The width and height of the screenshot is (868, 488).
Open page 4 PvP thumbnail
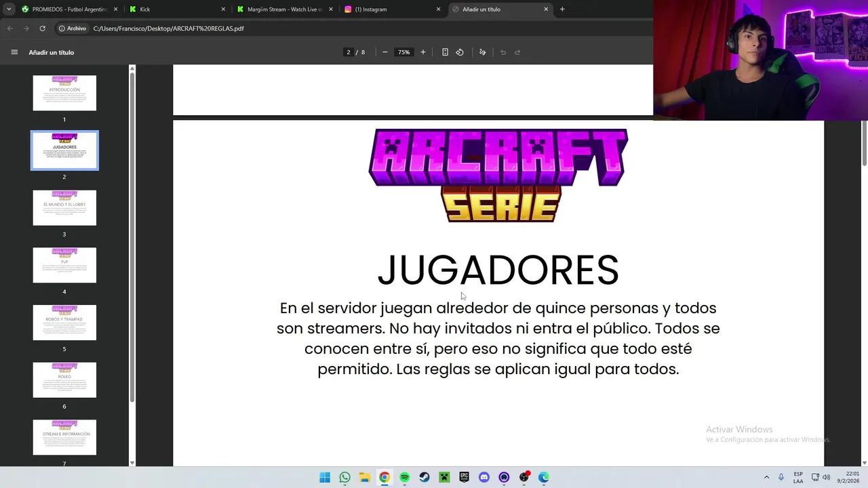tap(64, 265)
